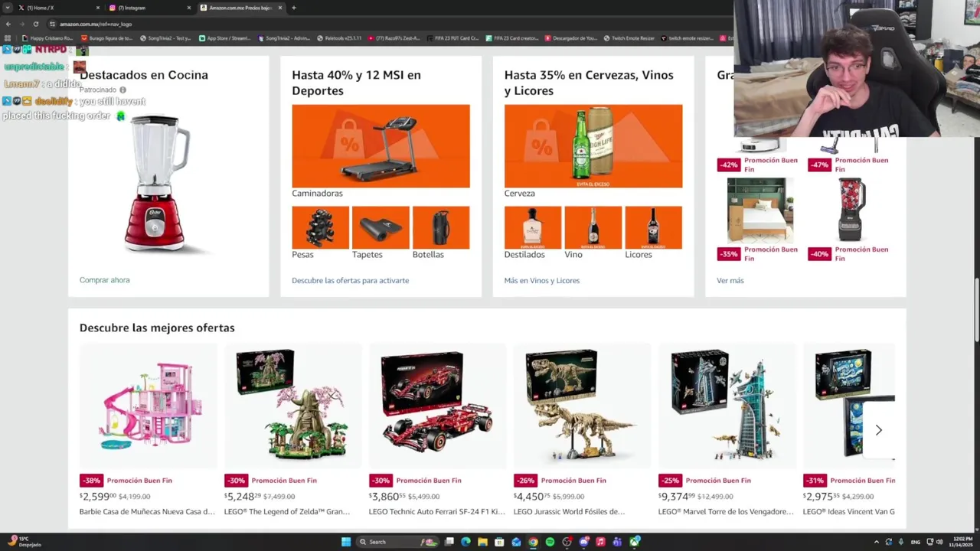
Task: Click Más en Vinos y Licores link
Action: coord(541,280)
